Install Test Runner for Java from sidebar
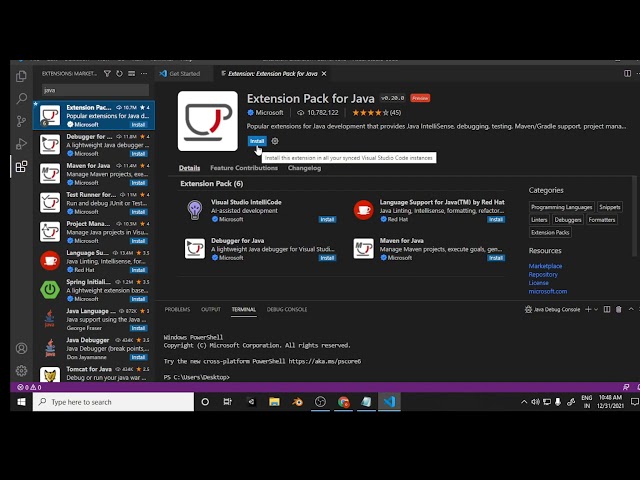640x480 pixels. [138, 212]
